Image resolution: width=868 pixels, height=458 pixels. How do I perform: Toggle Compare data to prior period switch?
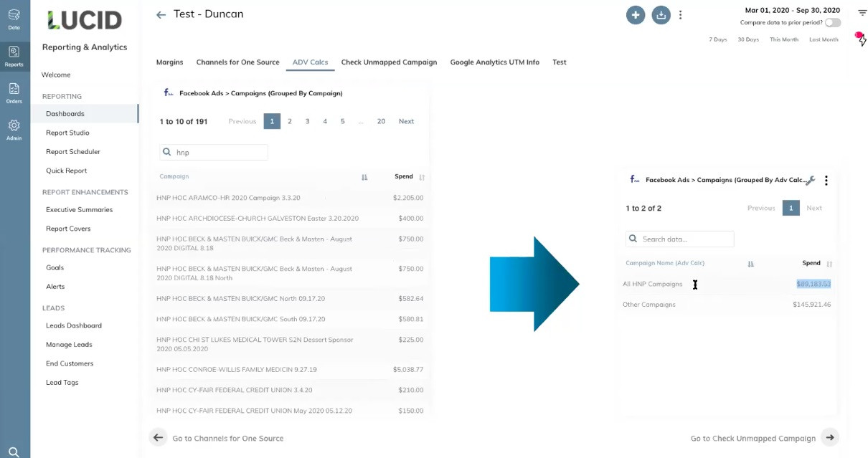[832, 23]
